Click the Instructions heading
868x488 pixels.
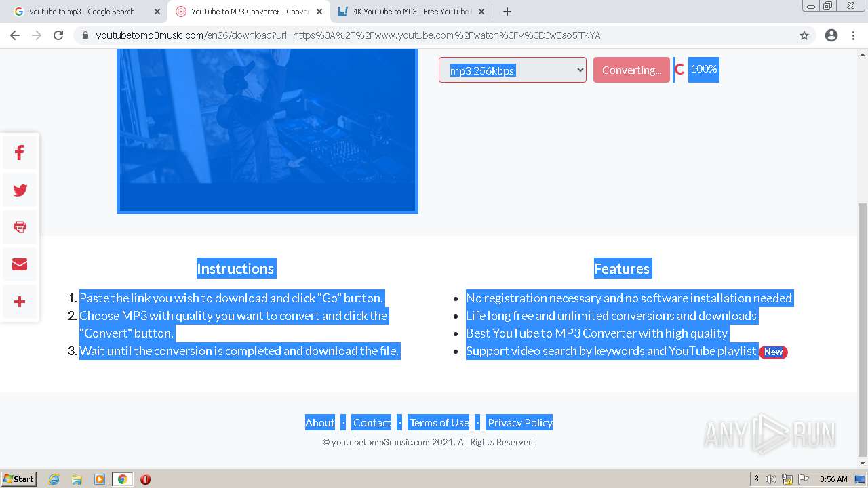tap(236, 268)
